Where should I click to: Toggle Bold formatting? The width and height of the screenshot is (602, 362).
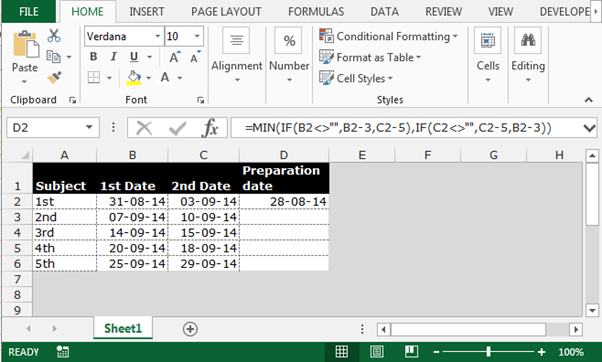tap(93, 57)
